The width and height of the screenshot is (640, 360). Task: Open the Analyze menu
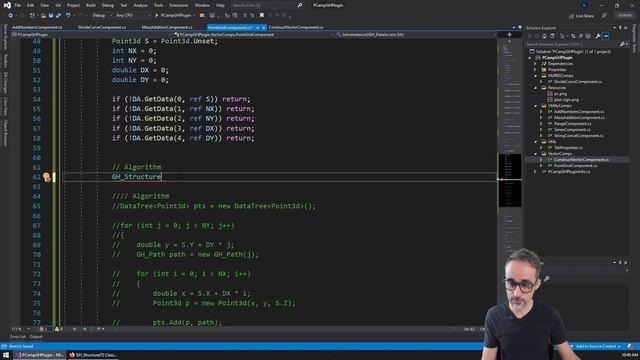(140, 5)
